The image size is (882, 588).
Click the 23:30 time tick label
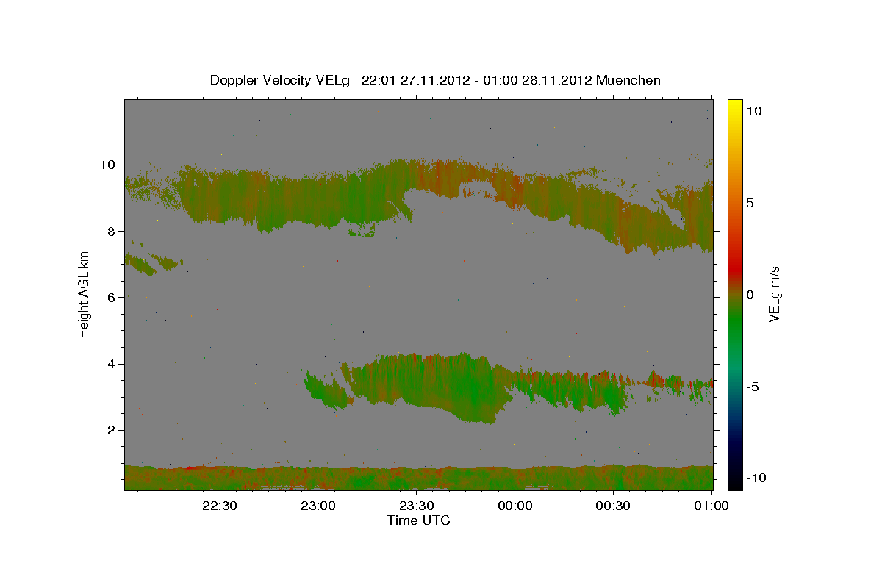[x=417, y=506]
